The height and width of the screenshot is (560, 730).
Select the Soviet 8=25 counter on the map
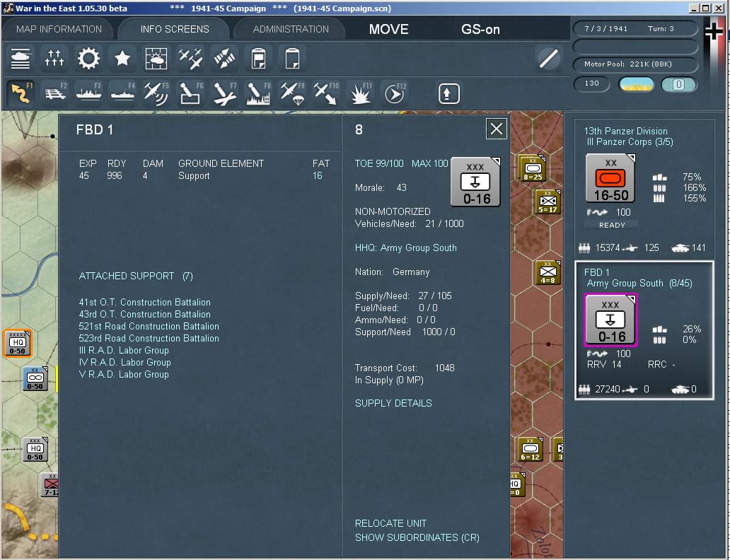[532, 168]
